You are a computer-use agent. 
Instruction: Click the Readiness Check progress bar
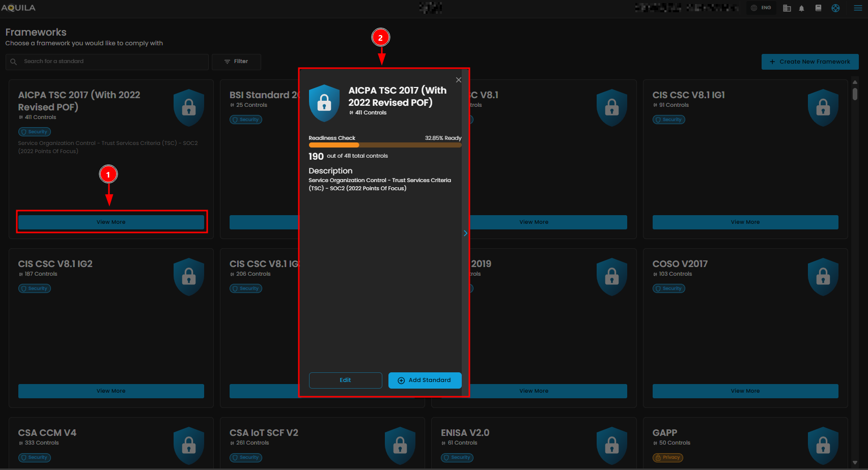pos(385,145)
